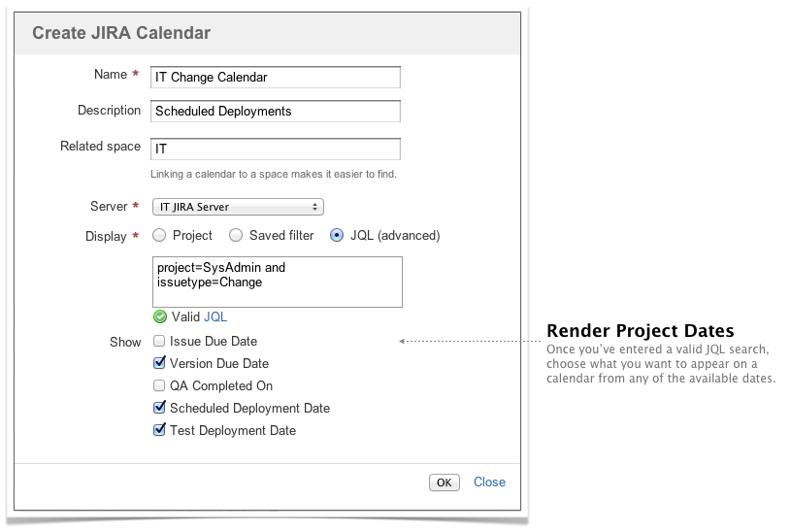Screen dimensions: 791x532
Task: Select the Project radio button
Action: pos(160,235)
